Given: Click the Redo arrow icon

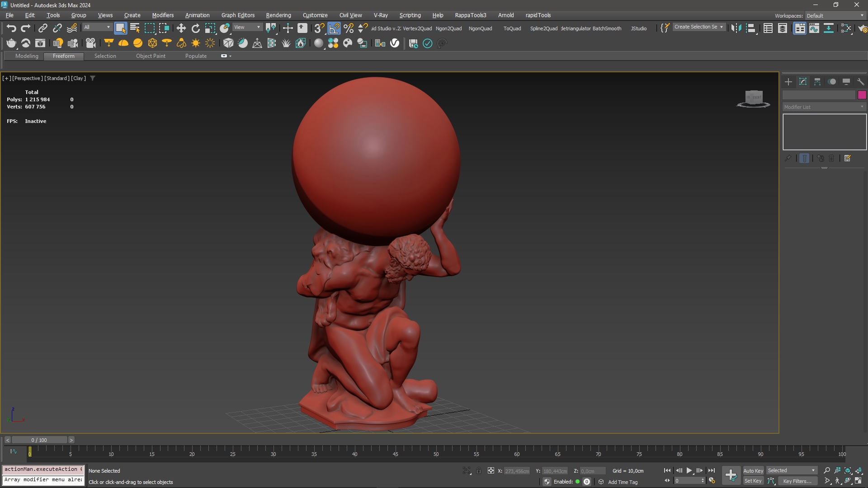Looking at the screenshot, I should click(x=26, y=28).
